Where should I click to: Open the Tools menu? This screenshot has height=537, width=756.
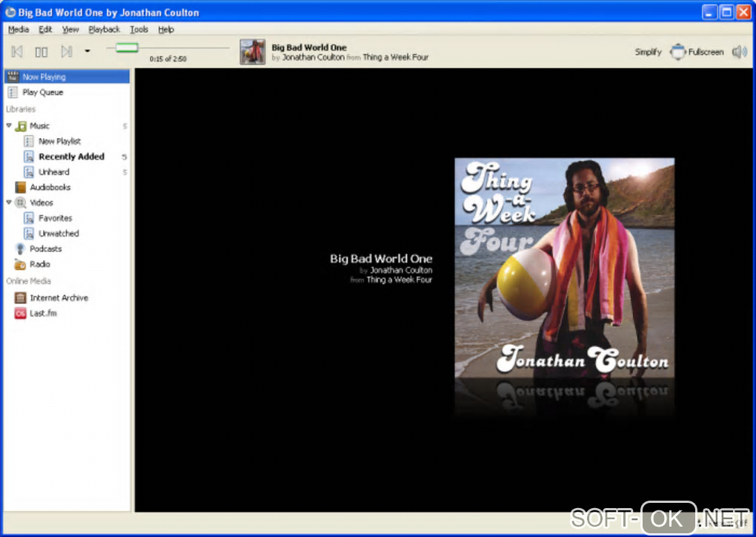point(139,30)
